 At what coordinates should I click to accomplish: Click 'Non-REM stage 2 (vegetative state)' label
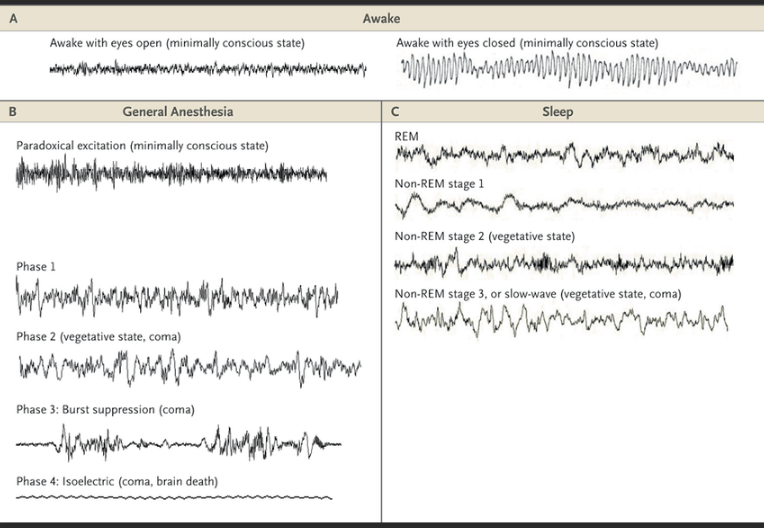[485, 236]
